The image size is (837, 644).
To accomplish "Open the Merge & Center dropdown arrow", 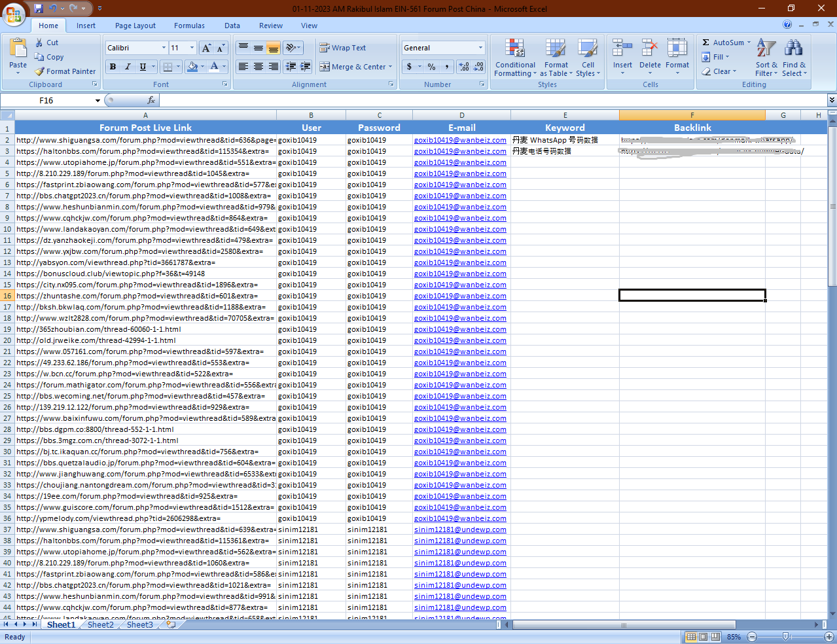I will tap(391, 67).
